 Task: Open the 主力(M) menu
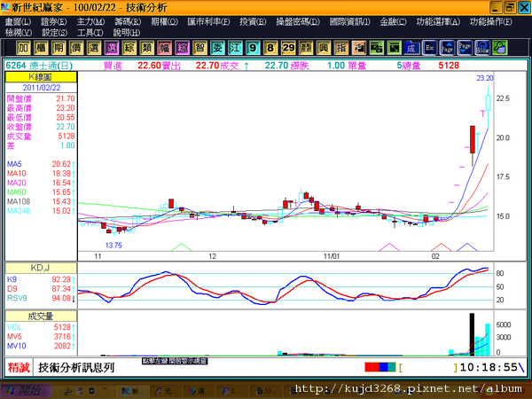pyautogui.click(x=90, y=21)
